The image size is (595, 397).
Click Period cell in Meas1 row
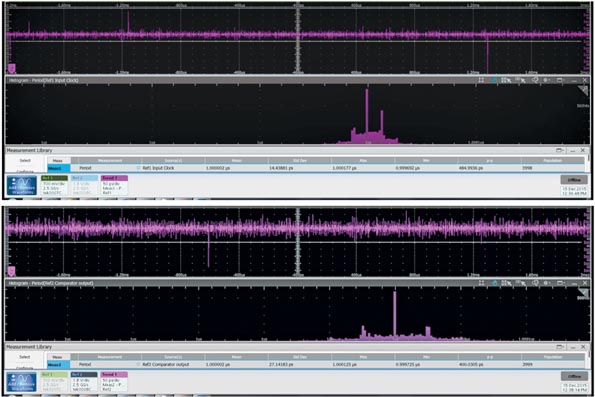[x=85, y=168]
